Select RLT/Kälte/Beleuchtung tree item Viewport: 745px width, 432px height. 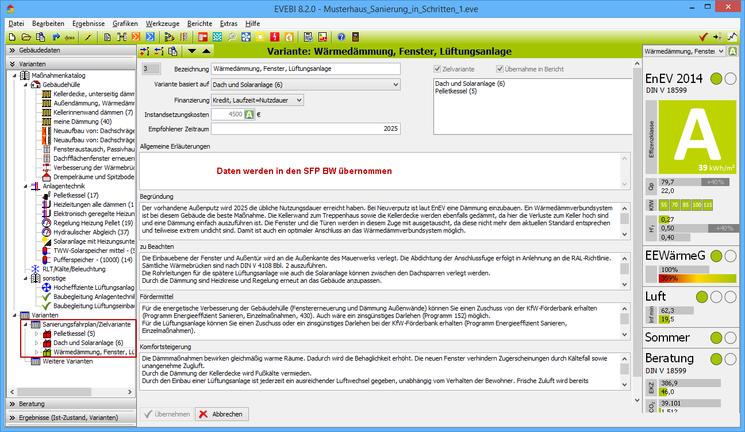(x=74, y=269)
